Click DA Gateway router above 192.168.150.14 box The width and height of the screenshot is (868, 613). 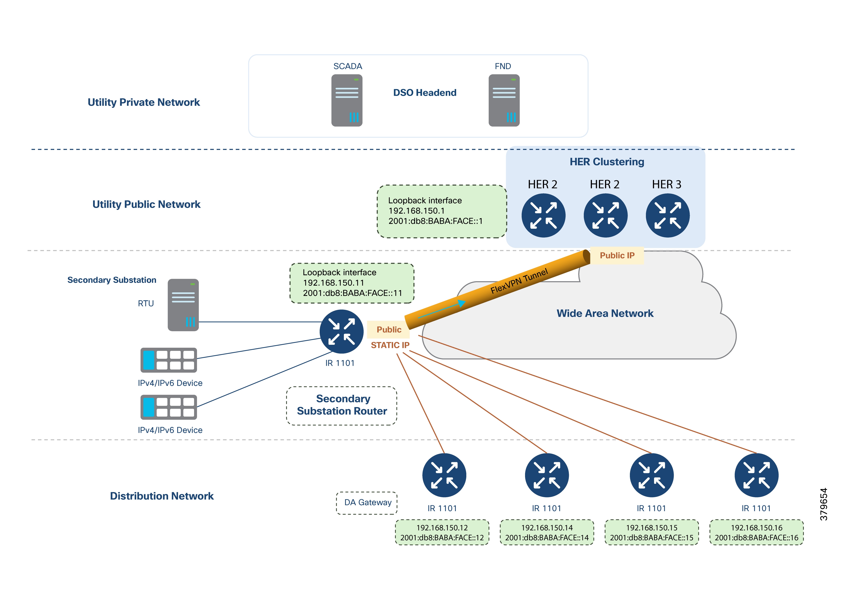click(547, 475)
